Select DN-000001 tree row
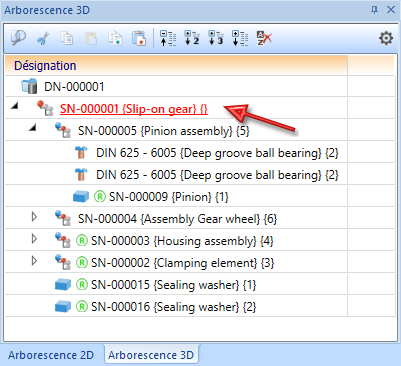 176,87
